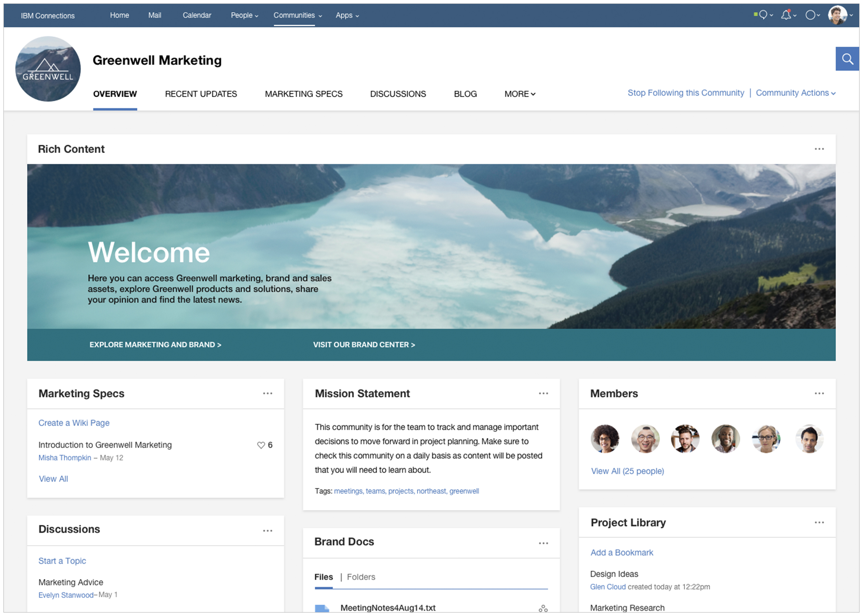
Task: Switch to the MARKETING SPECS tab
Action: (304, 94)
